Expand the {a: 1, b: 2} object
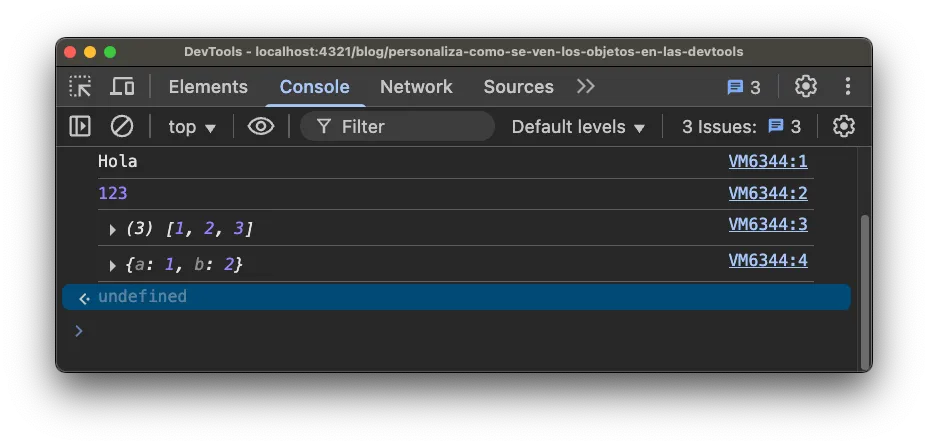This screenshot has width=928, height=446. pyautogui.click(x=112, y=266)
